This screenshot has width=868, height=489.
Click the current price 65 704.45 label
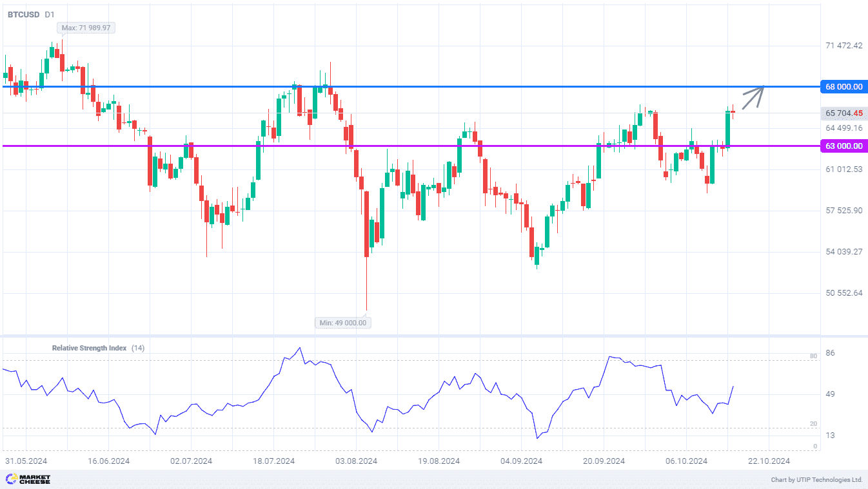[843, 113]
